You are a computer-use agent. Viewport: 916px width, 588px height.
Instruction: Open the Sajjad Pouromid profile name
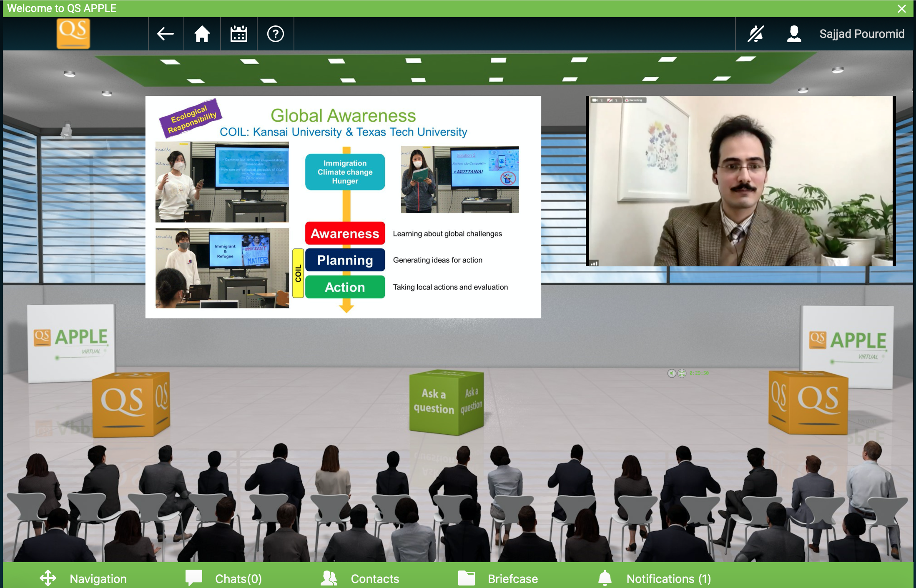pos(862,34)
